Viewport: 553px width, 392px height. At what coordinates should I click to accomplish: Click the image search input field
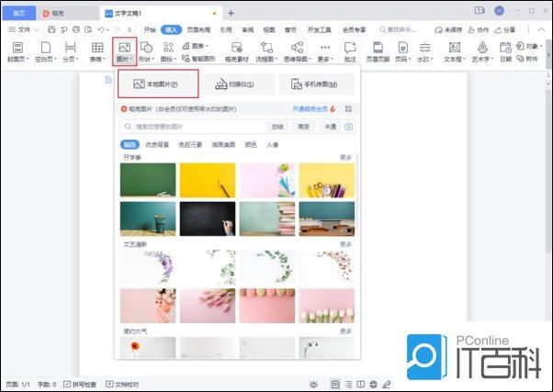[x=193, y=127]
